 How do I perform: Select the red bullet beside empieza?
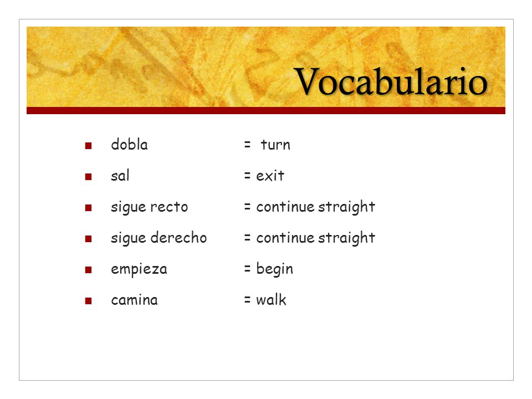click(89, 270)
